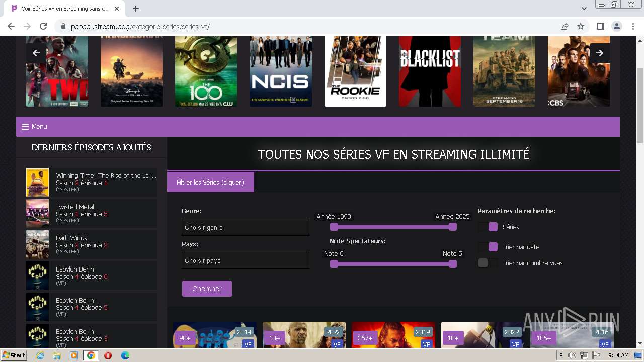Click the taskbar clock 9:14 AM
Viewport: 644px width, 362px height.
point(618,355)
